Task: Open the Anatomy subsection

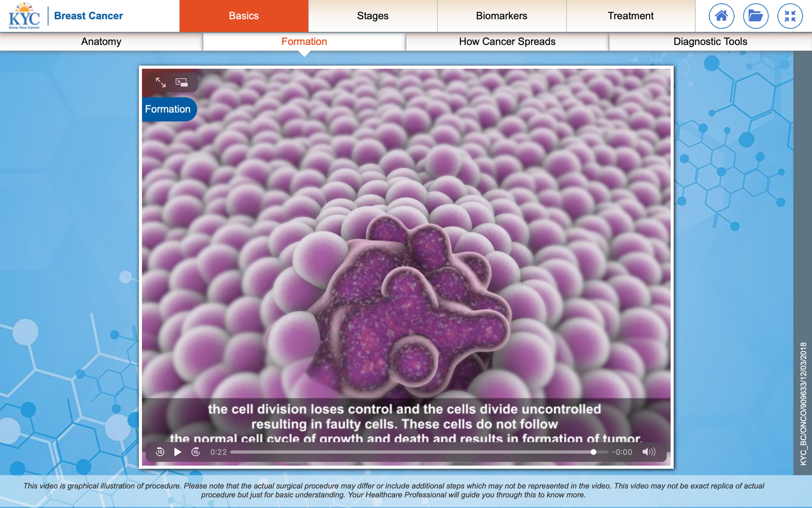Action: click(x=101, y=42)
